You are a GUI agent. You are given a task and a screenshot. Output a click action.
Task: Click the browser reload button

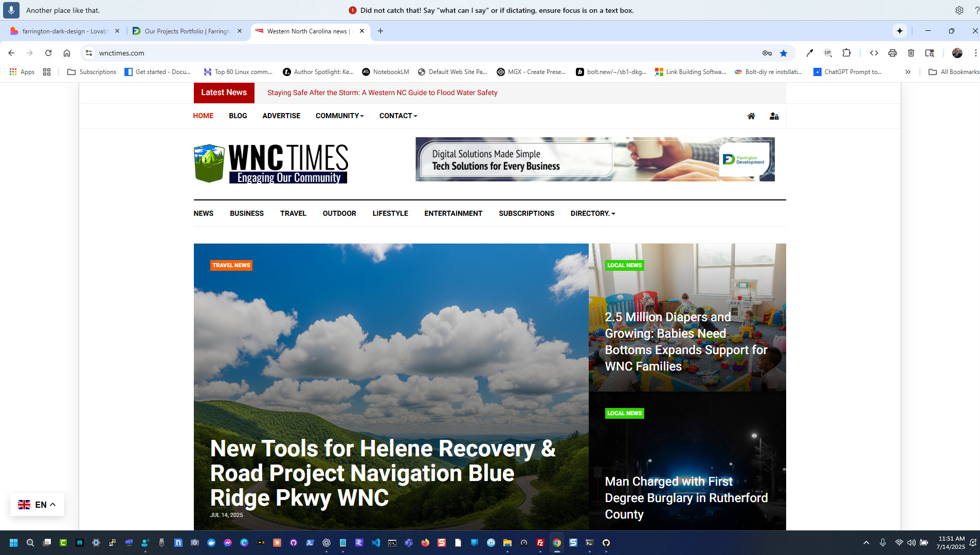pyautogui.click(x=48, y=53)
